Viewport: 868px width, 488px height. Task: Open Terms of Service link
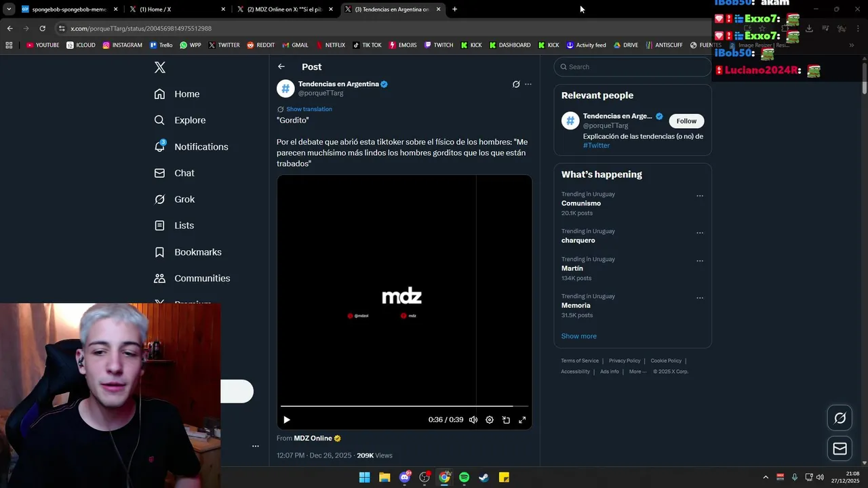coord(580,361)
